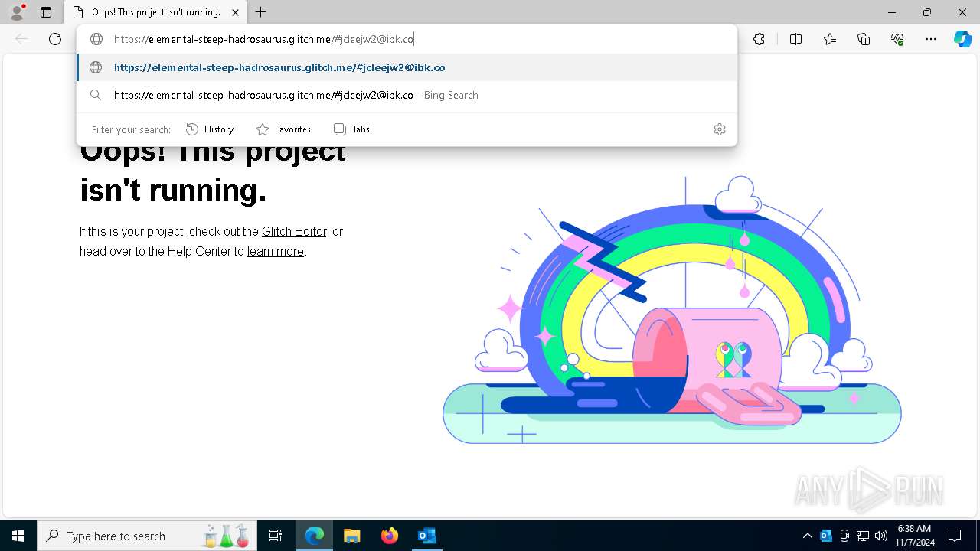Open Settings and more ellipsis menu
Image resolution: width=980 pixels, height=551 pixels.
[x=931, y=39]
